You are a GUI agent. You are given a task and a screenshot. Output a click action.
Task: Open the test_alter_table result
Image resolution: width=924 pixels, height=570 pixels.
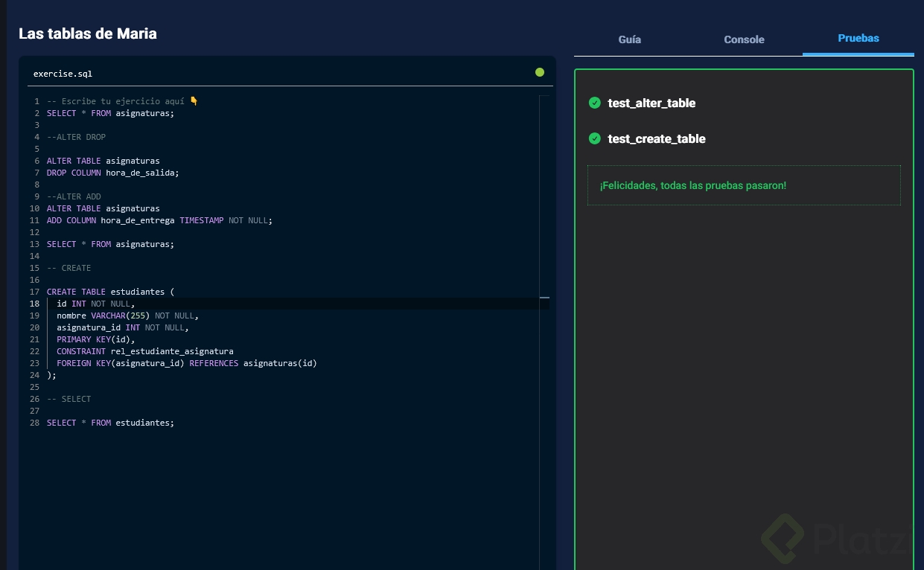651,103
